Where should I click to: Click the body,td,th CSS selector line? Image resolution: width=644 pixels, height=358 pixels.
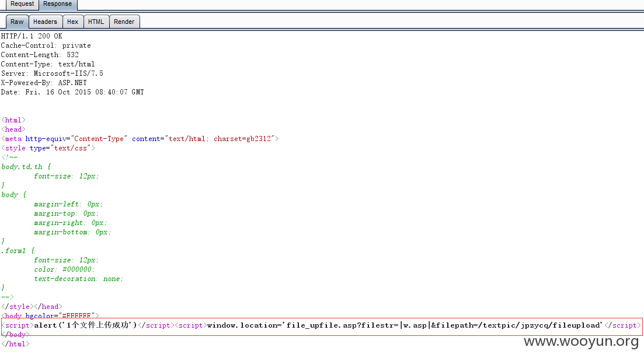point(26,167)
